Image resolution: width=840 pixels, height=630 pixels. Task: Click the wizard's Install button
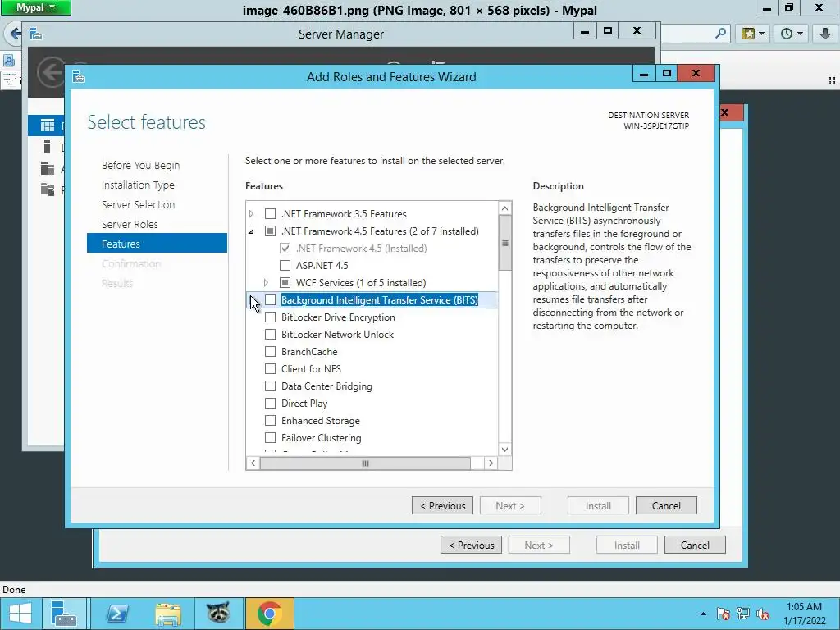pyautogui.click(x=598, y=505)
